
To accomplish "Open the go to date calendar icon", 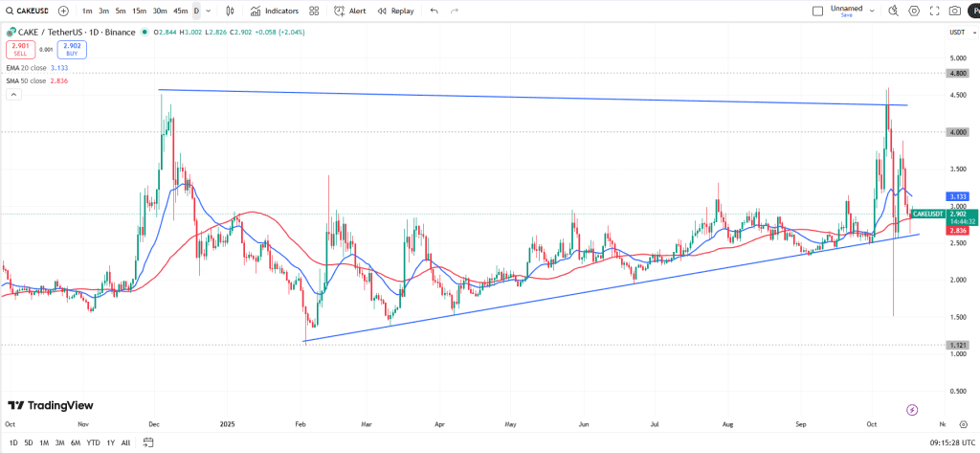I will point(148,442).
